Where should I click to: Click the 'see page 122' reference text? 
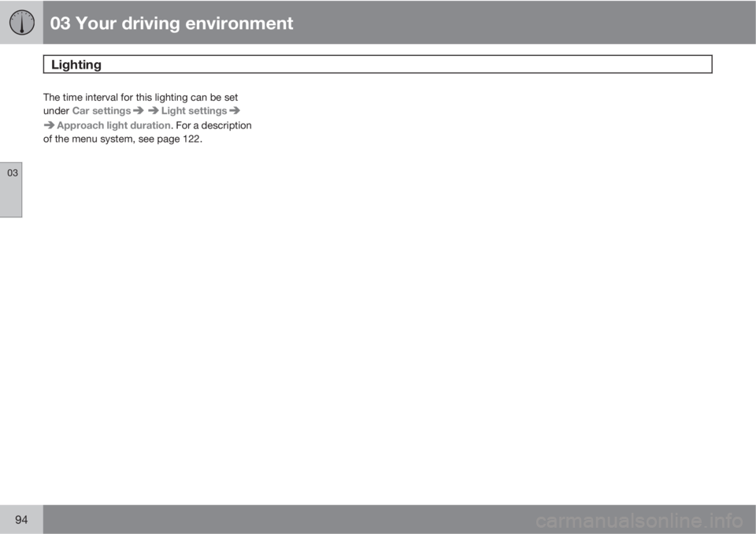[169, 139]
